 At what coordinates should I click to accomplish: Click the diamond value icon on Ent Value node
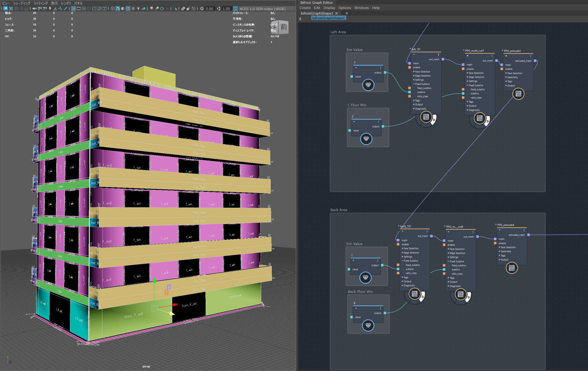[368, 85]
